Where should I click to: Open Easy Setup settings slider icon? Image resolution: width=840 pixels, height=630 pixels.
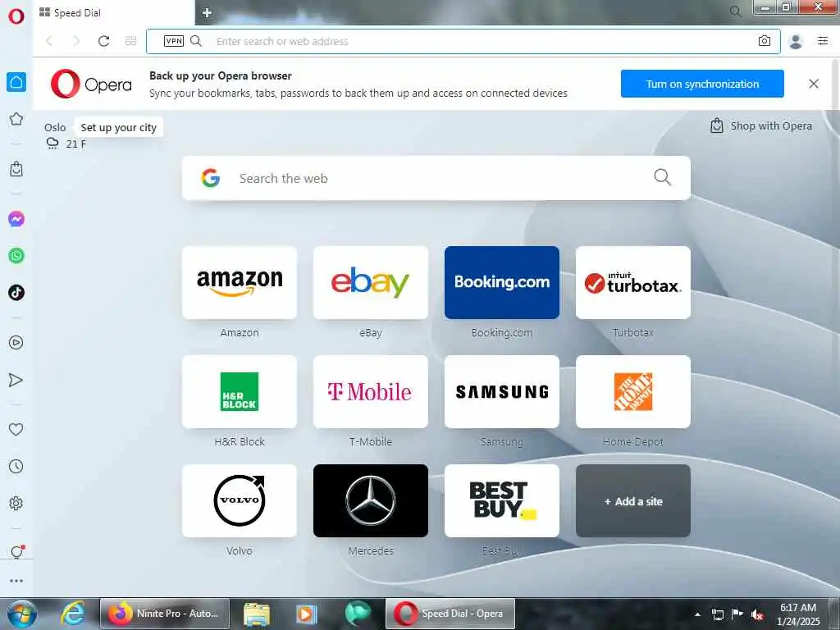click(823, 41)
